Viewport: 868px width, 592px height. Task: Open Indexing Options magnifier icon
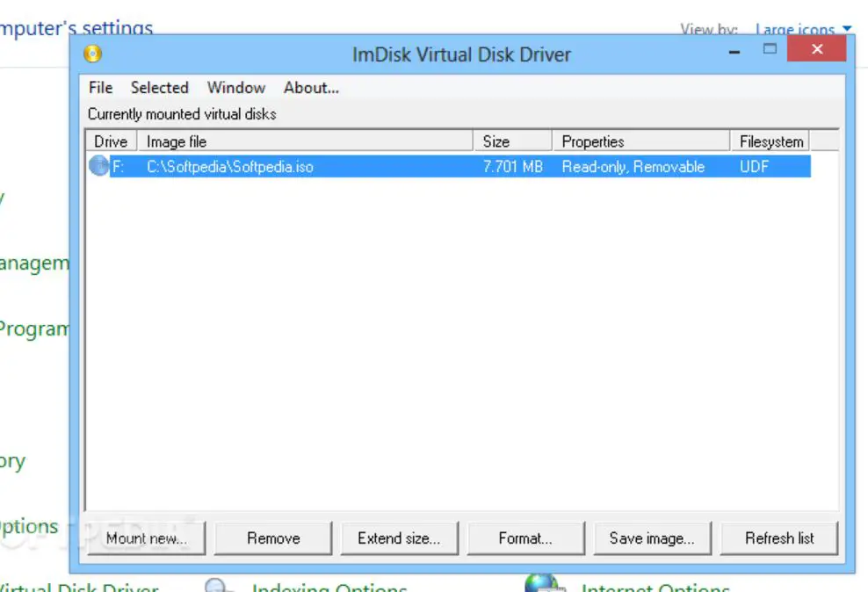[x=217, y=585]
